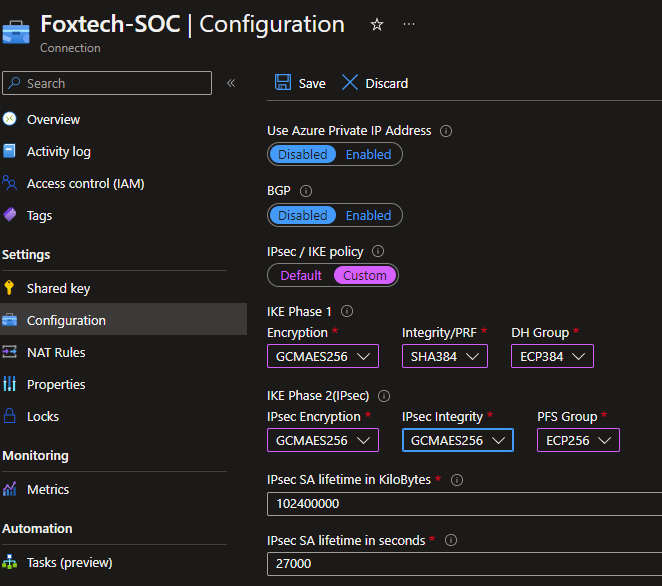
Task: Show info for Use Azure Private IP Address
Action: [x=446, y=131]
